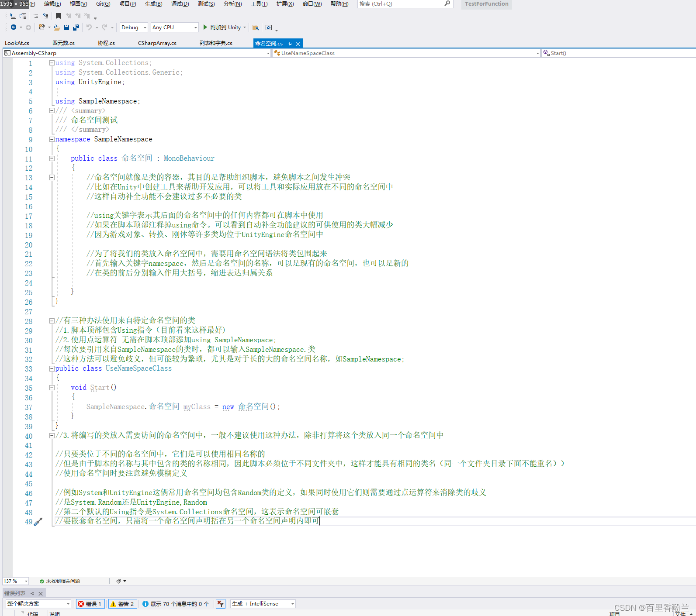Toggle the 错误 1 errors filter
The width and height of the screenshot is (696, 616).
90,604
